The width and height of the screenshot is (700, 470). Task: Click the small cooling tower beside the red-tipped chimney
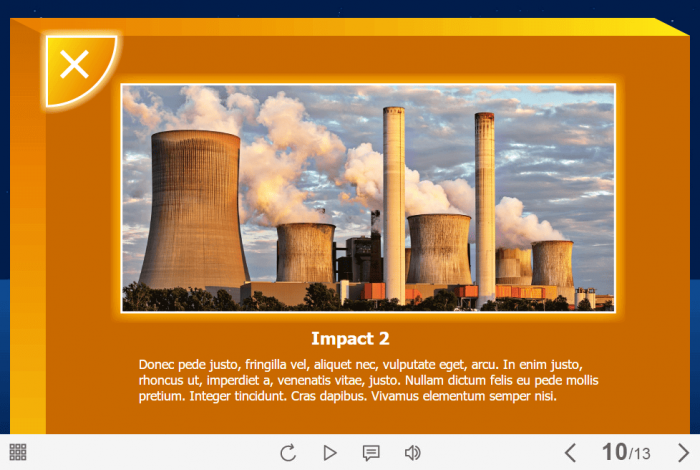point(552,263)
